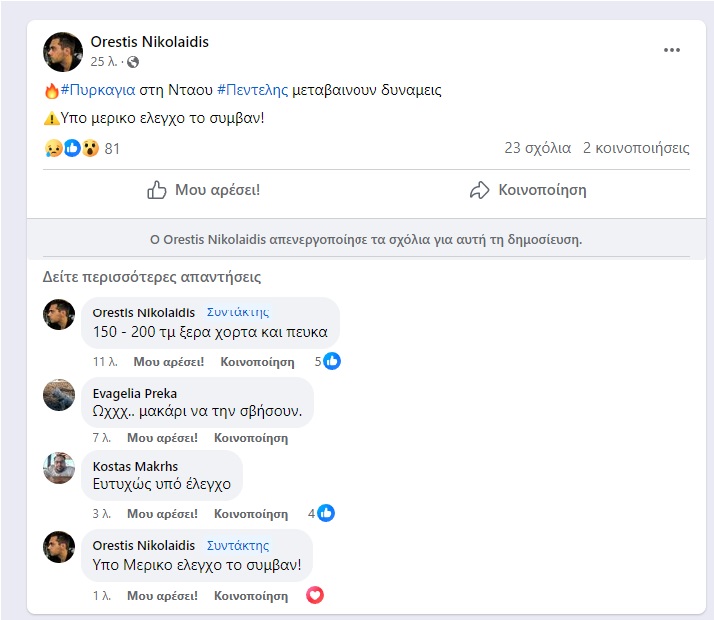Click the '25 λ.' post timestamp
Image resolution: width=714 pixels, height=620 pixels.
[104, 62]
